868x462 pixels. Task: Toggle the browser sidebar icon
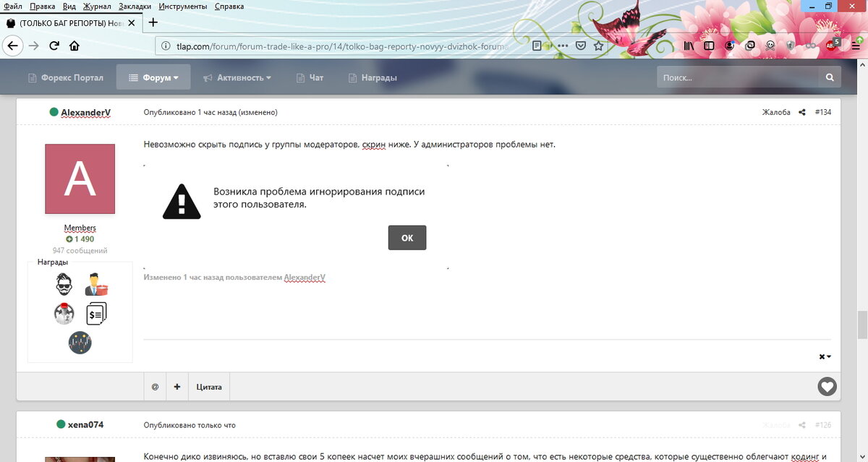click(x=709, y=46)
